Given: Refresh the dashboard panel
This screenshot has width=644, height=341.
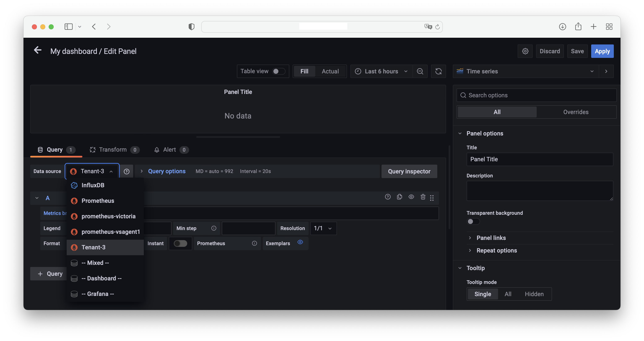Looking at the screenshot, I should 438,71.
